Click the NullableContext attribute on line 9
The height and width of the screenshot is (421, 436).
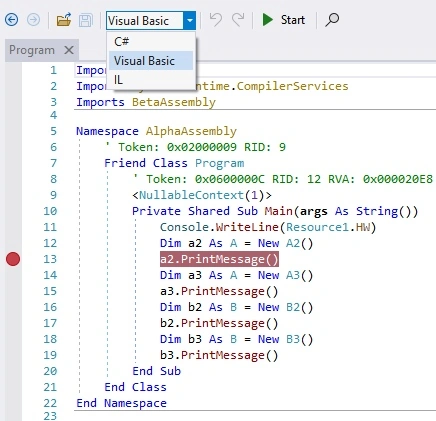pyautogui.click(x=191, y=195)
